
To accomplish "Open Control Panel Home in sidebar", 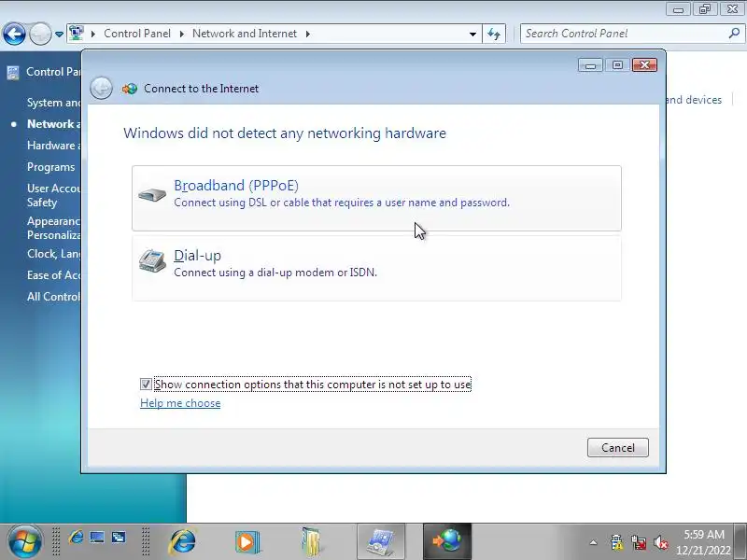I will 53,72.
